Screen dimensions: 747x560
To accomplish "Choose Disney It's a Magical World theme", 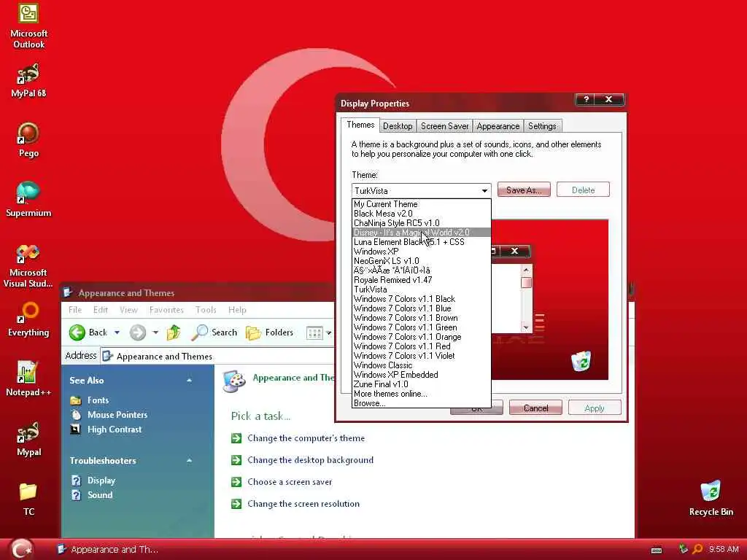I will pos(422,233).
